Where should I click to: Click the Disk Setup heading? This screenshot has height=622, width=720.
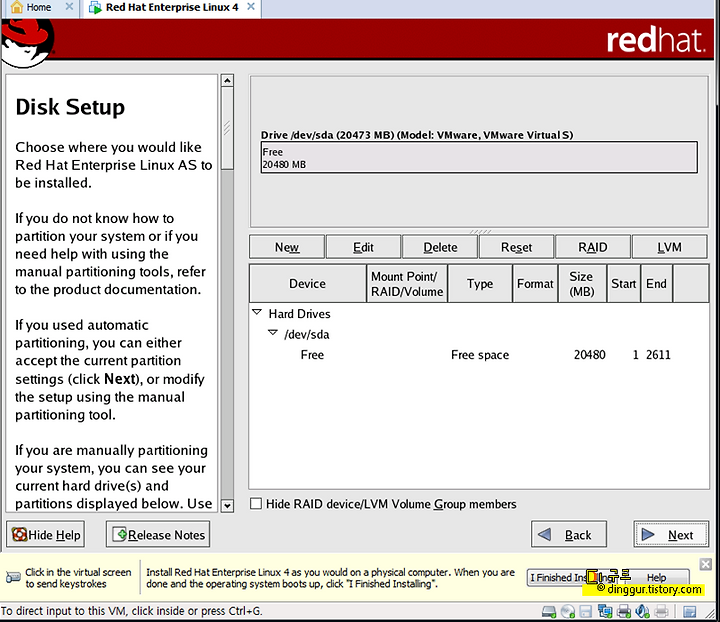point(70,107)
